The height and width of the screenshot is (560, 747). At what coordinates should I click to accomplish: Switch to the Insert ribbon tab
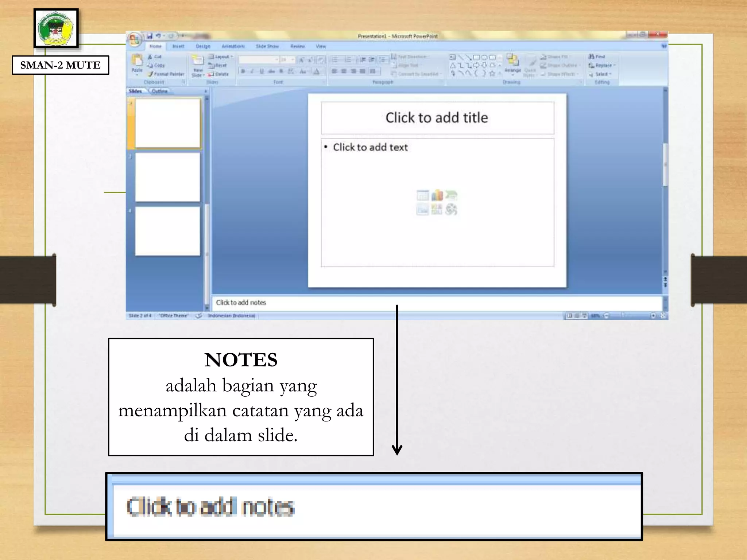[178, 46]
